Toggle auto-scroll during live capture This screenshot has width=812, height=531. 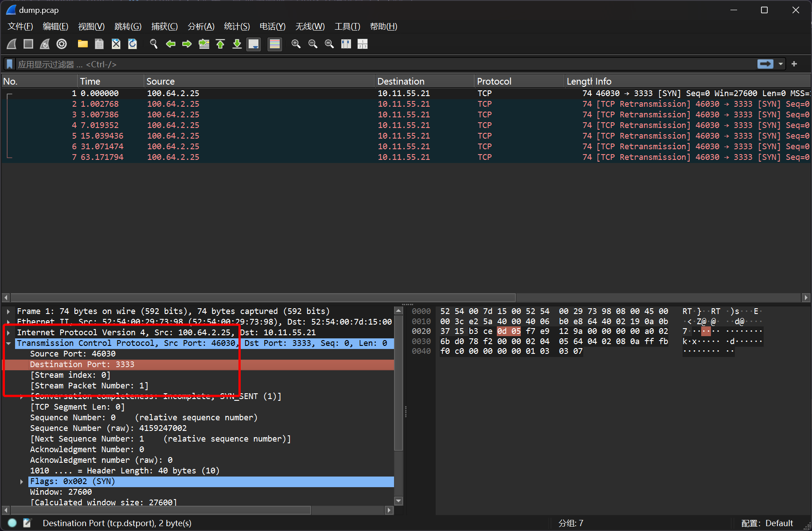254,44
